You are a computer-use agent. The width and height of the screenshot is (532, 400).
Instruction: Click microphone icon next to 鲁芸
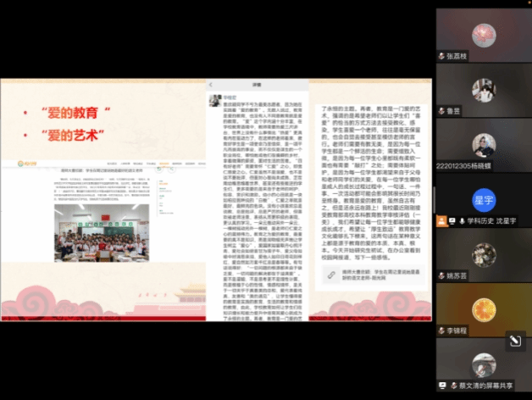click(x=441, y=111)
